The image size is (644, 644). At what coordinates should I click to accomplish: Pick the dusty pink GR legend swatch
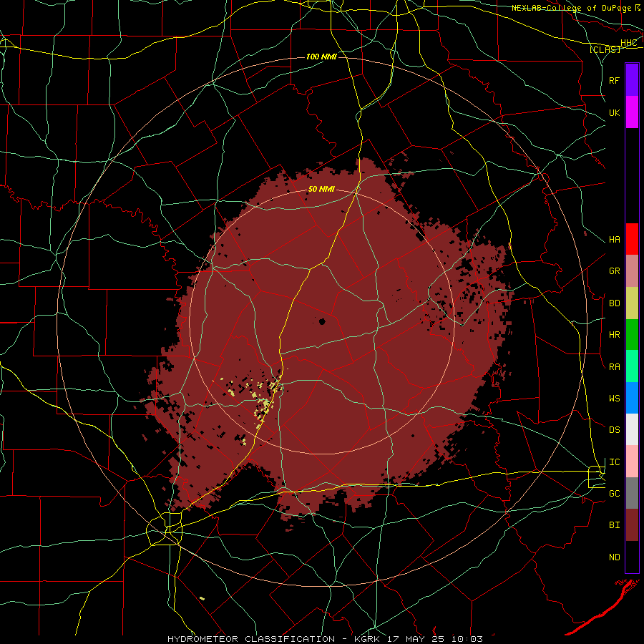point(632,271)
